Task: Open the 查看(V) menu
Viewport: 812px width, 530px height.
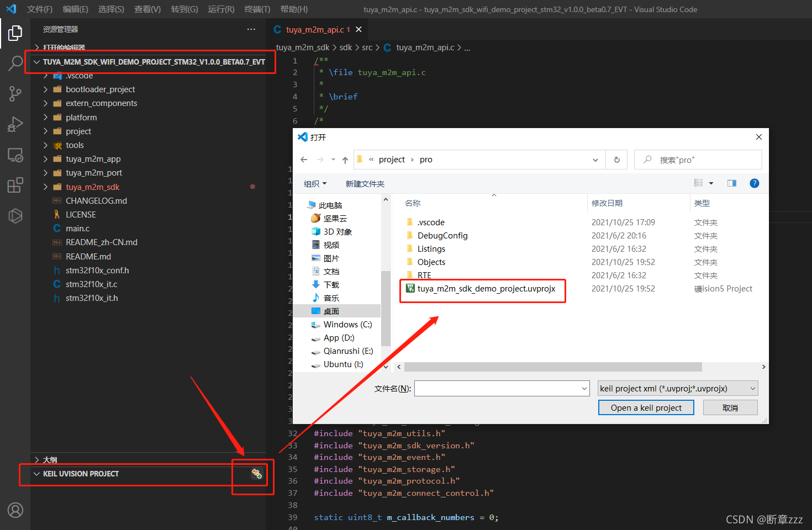Action: pyautogui.click(x=147, y=9)
